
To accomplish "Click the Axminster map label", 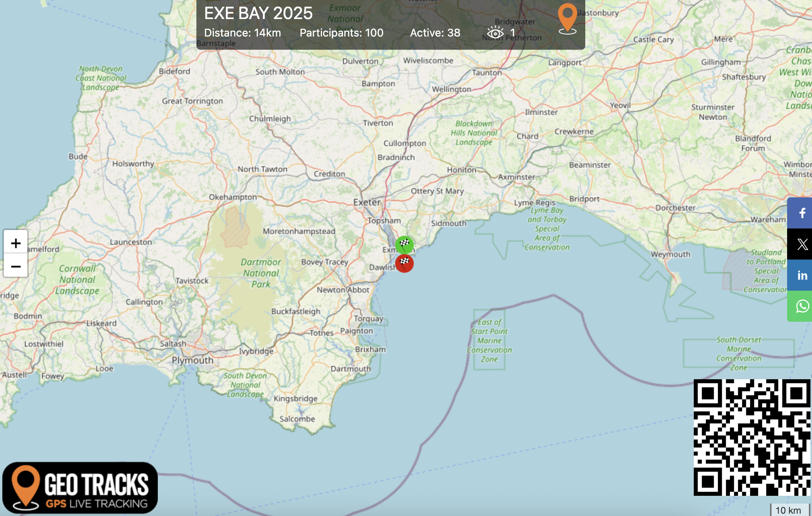I will (x=516, y=177).
